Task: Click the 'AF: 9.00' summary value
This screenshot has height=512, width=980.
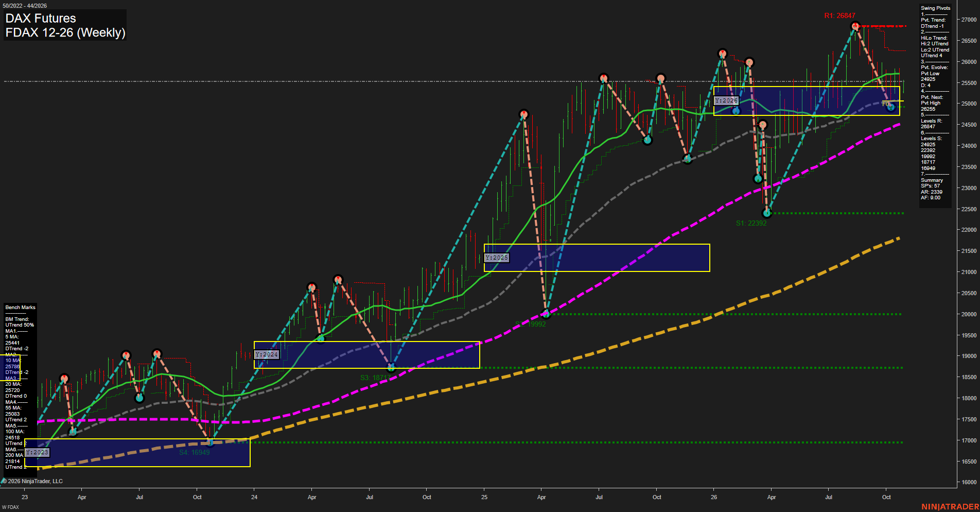Action: [931, 198]
